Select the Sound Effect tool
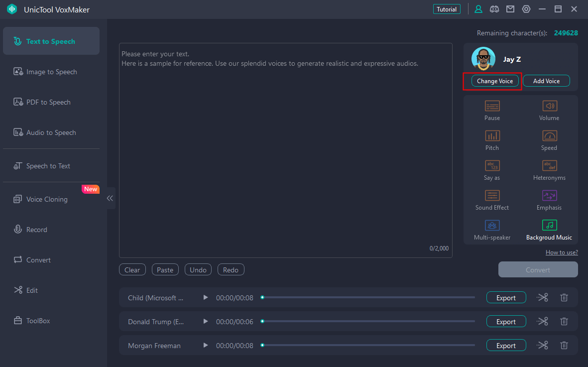This screenshot has height=367, width=588. pyautogui.click(x=492, y=196)
